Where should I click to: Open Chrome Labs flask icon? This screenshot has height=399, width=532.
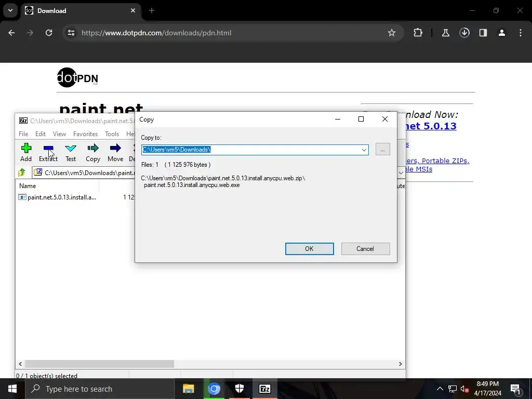coord(445,33)
